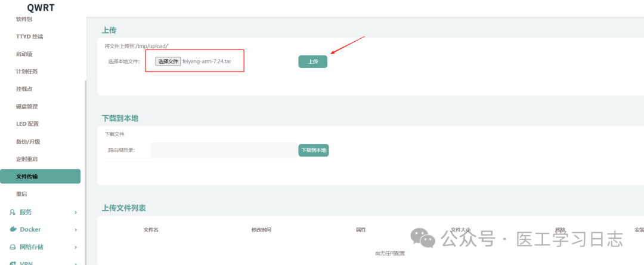
Task: Click 重启 in the sidebar
Action: [22, 194]
